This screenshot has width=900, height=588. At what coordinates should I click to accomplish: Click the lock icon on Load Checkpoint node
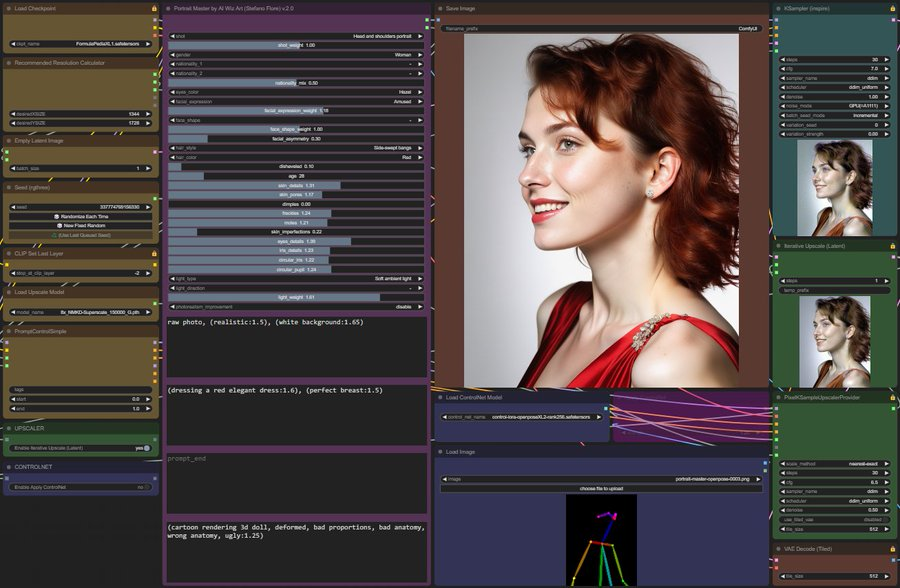(x=154, y=9)
